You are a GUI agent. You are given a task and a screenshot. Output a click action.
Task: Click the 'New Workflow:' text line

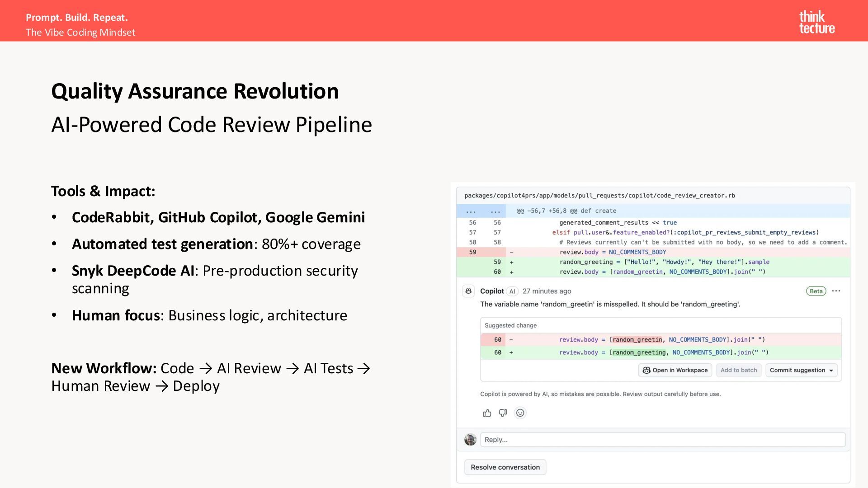point(211,377)
